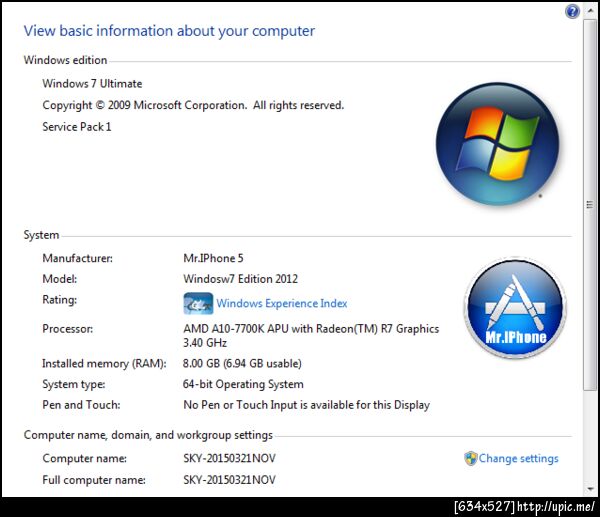
Task: Click the Mr.IPhone round OEM logo
Action: coord(515,308)
